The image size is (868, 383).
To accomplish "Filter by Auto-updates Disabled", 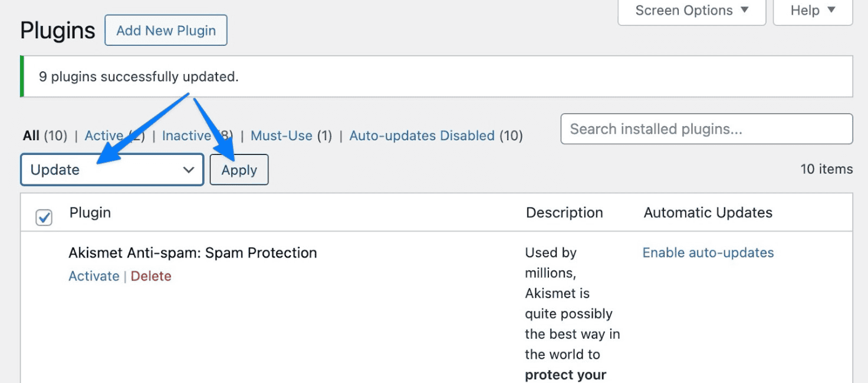I will [422, 136].
